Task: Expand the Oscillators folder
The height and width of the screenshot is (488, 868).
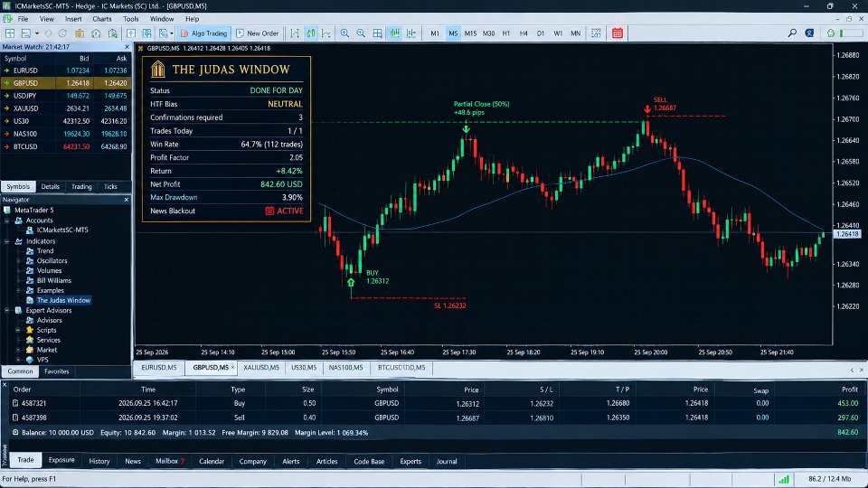Action: [x=18, y=260]
